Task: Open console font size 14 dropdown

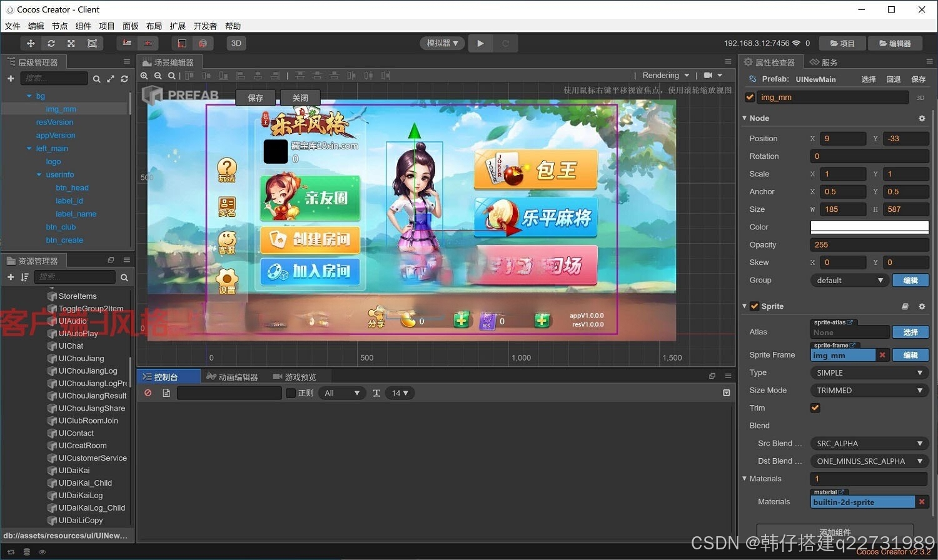Action: [400, 393]
